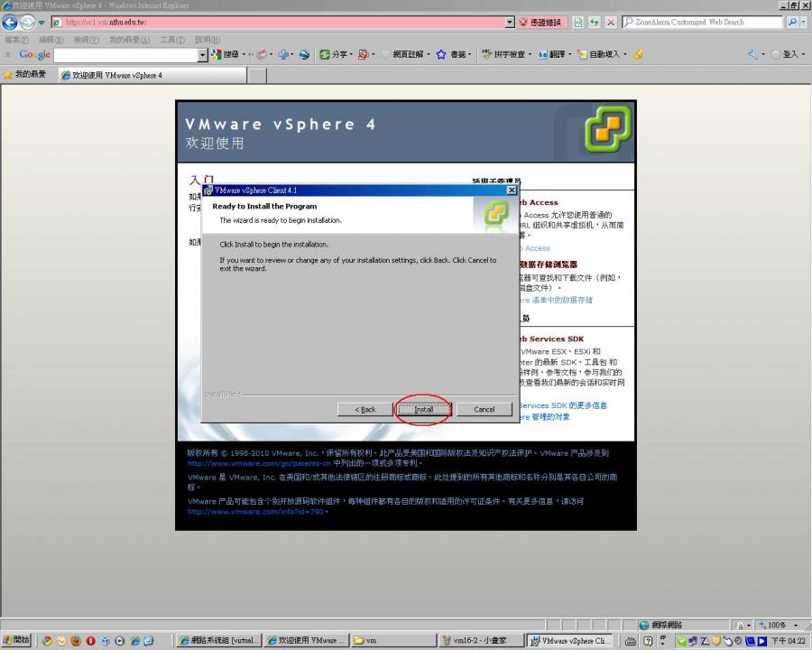Screen dimensions: 812x650
Task: Click the refresh page icon
Action: coord(595,22)
